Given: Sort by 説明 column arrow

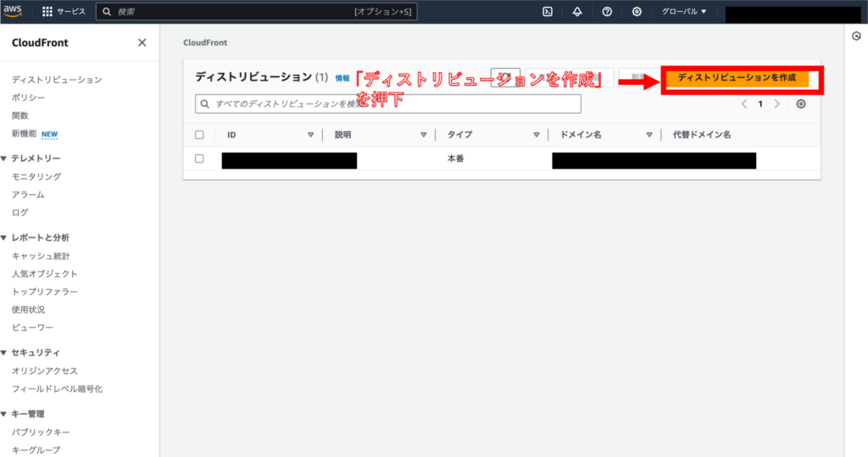Looking at the screenshot, I should coord(424,135).
